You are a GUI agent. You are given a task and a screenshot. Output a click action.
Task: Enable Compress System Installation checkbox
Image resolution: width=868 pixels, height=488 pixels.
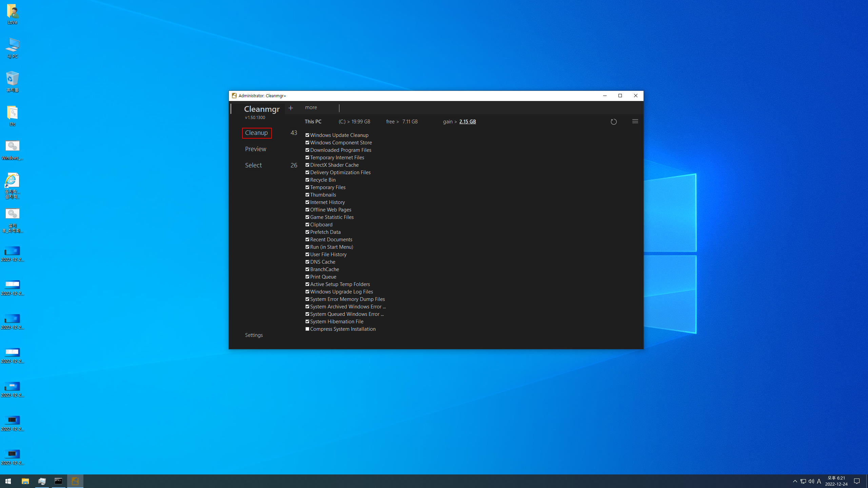pyautogui.click(x=307, y=329)
